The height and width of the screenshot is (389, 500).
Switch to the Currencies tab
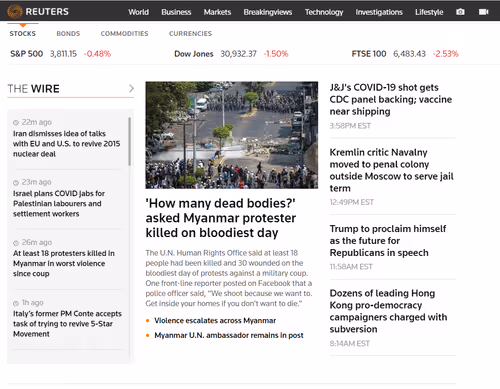pos(190,33)
